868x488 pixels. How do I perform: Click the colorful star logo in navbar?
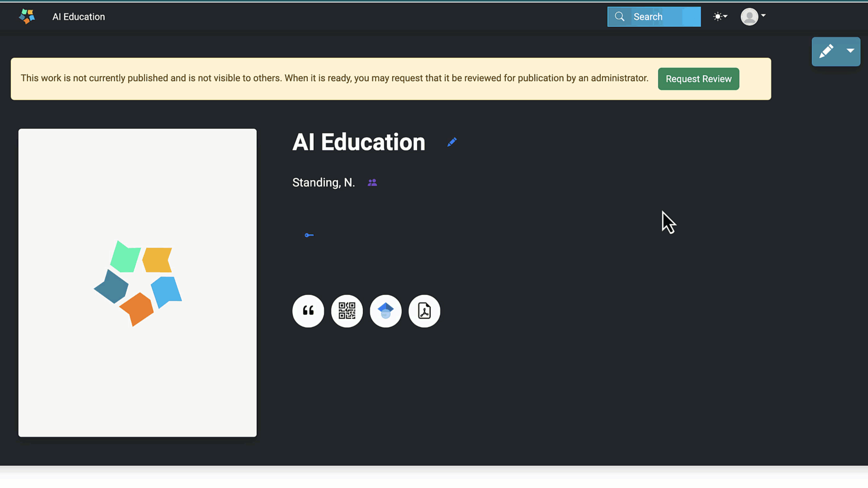pos(27,16)
